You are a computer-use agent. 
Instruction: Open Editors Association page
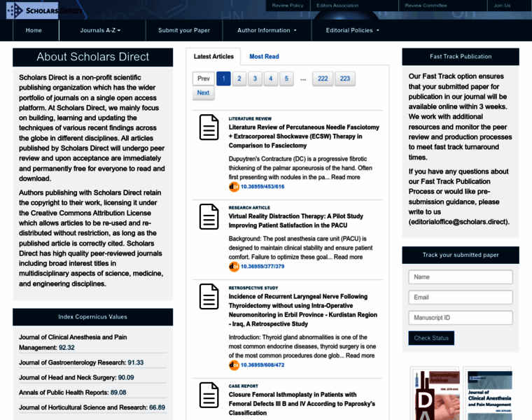337,6
